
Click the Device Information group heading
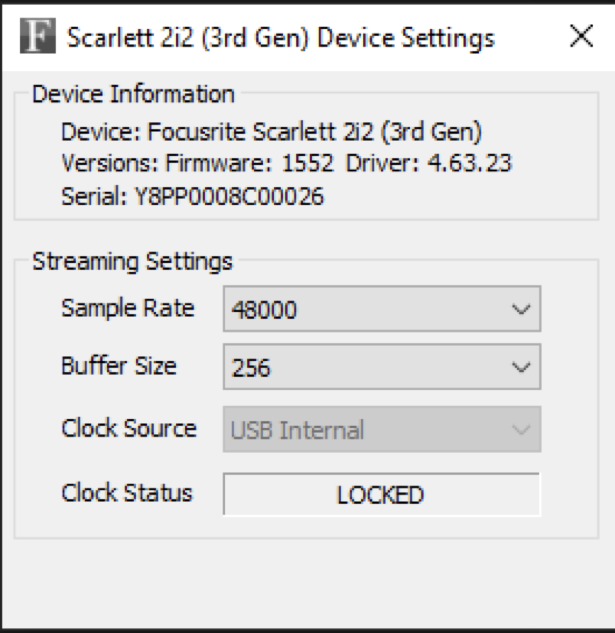tap(134, 95)
